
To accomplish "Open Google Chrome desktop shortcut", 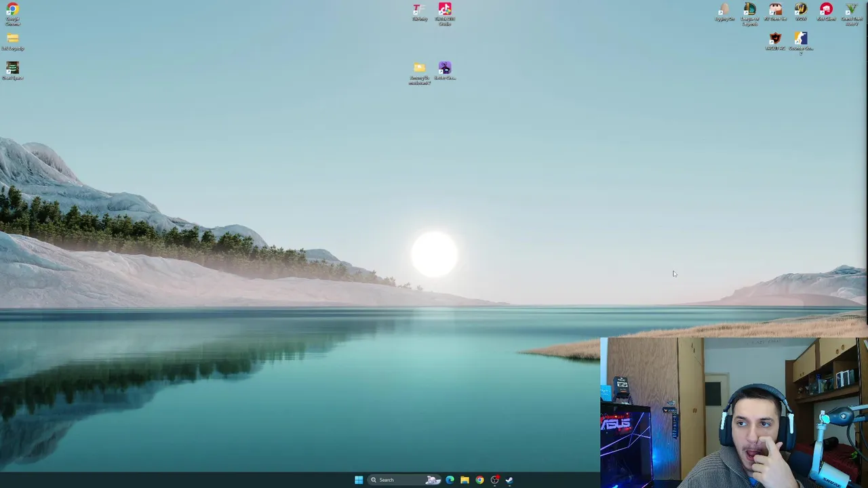I will [x=12, y=14].
